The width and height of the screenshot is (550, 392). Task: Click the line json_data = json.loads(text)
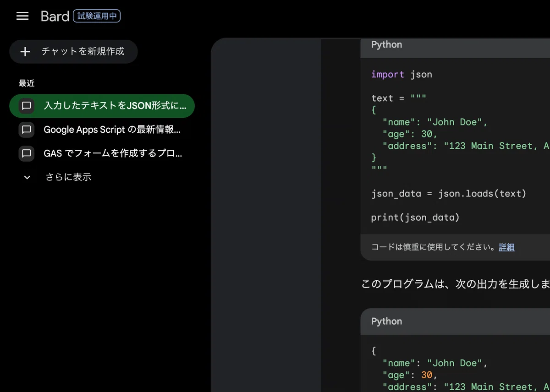pos(449,194)
